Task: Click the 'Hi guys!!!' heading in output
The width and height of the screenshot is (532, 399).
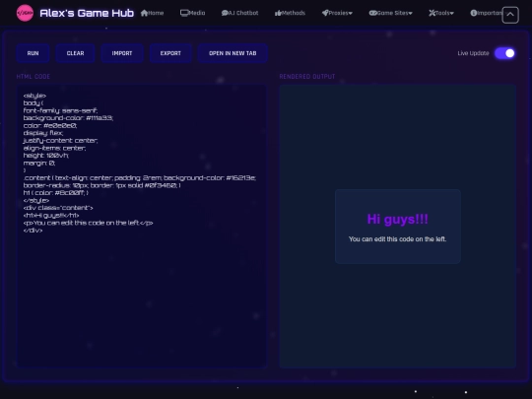Action: click(x=398, y=219)
